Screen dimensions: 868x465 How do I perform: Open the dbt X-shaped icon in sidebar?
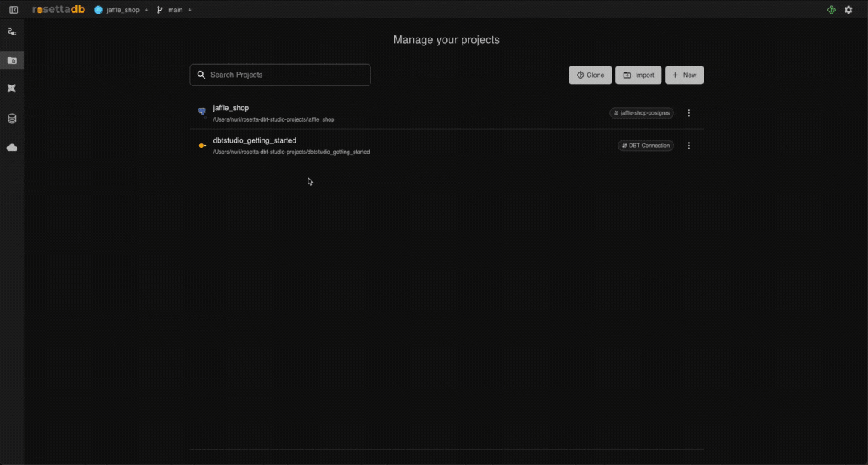pyautogui.click(x=11, y=88)
